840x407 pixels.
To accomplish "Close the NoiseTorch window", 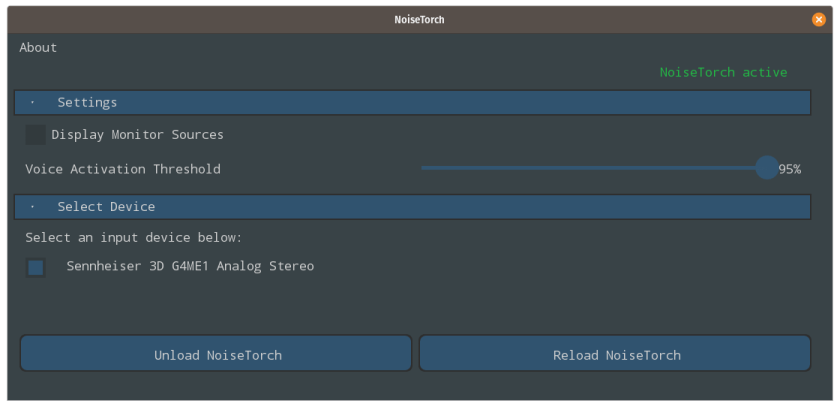I will click(x=819, y=19).
